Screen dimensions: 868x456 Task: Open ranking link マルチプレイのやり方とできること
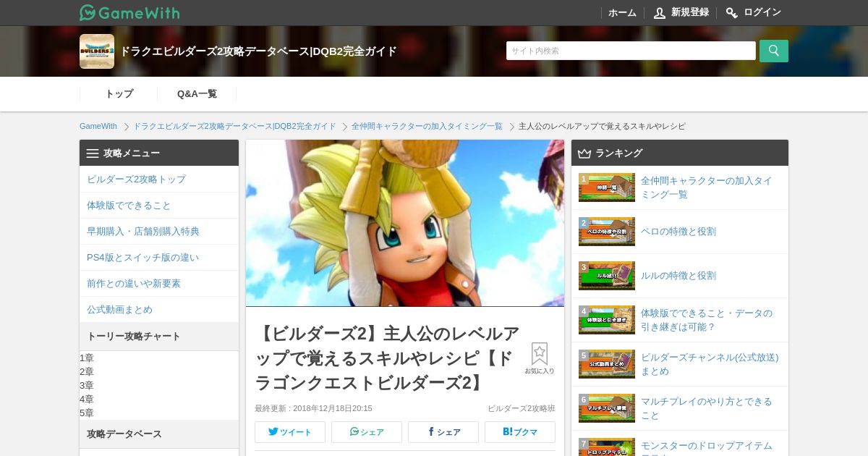coord(707,408)
